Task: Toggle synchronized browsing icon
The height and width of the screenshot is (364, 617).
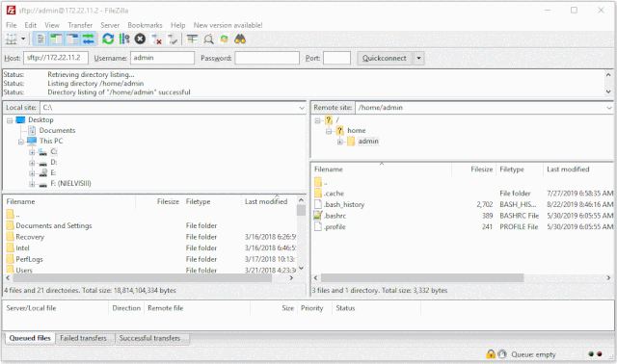Action: click(225, 39)
